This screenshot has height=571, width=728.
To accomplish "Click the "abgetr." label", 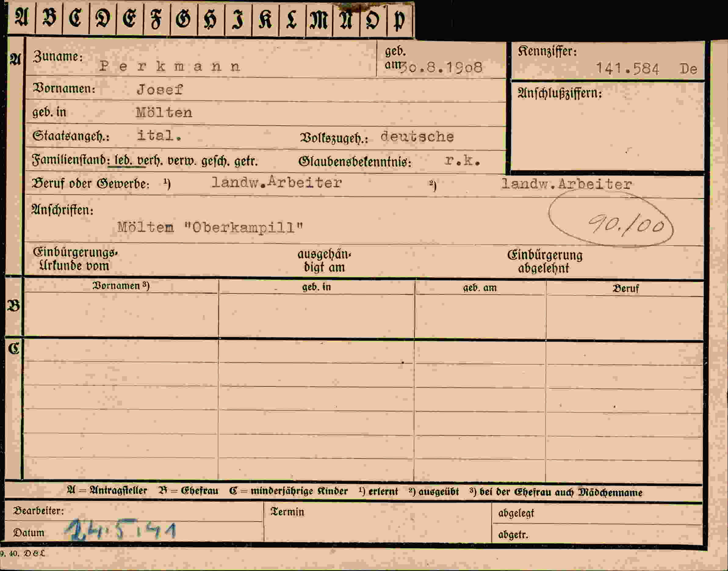I will pyautogui.click(x=513, y=535).
